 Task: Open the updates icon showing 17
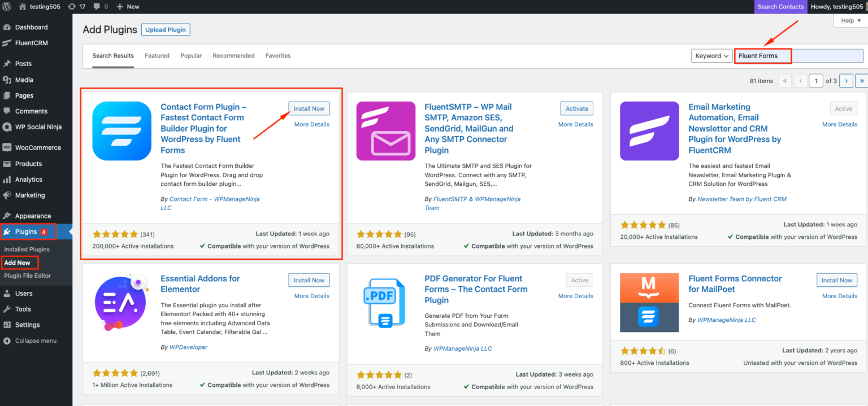[76, 6]
